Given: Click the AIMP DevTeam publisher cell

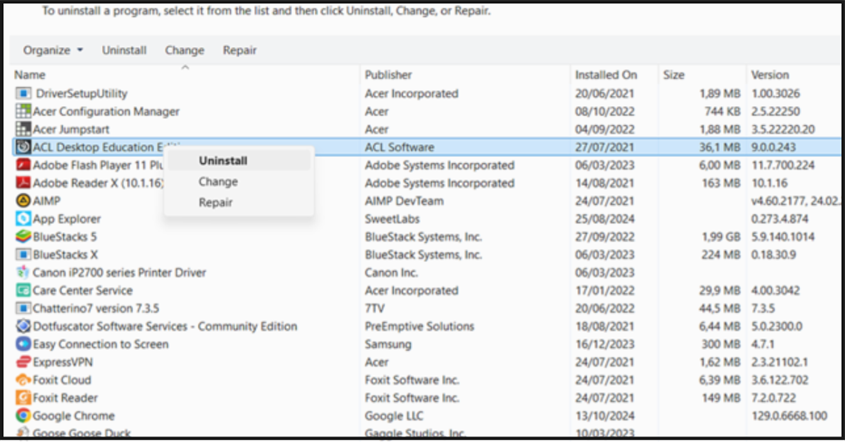Looking at the screenshot, I should (x=404, y=201).
